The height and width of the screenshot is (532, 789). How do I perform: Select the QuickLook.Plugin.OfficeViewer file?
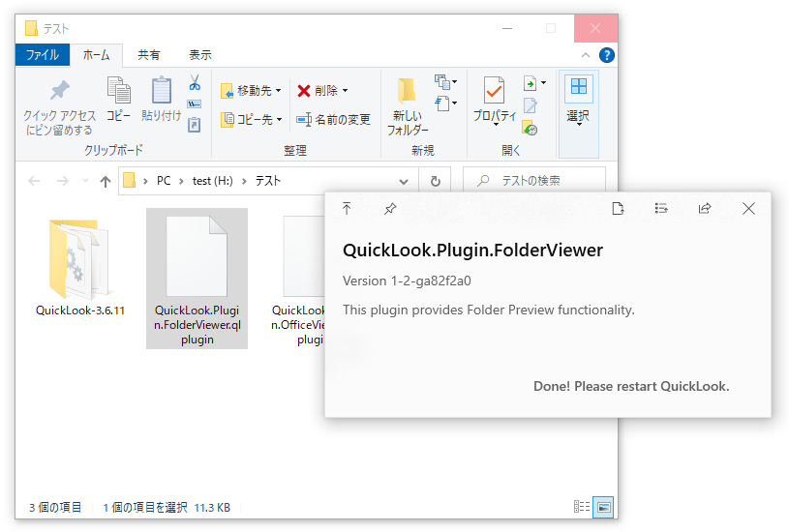(298, 279)
